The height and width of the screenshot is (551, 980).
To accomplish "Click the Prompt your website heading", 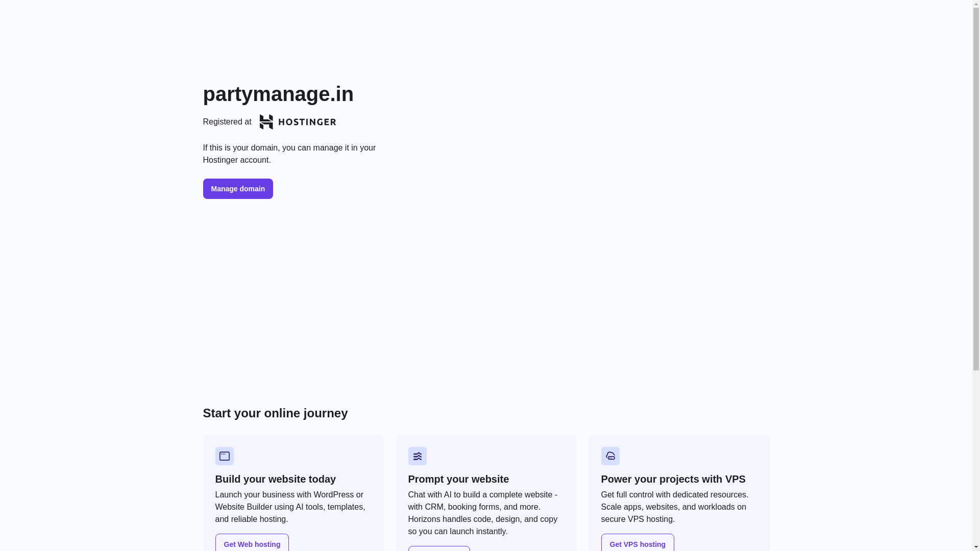I will coord(458,479).
